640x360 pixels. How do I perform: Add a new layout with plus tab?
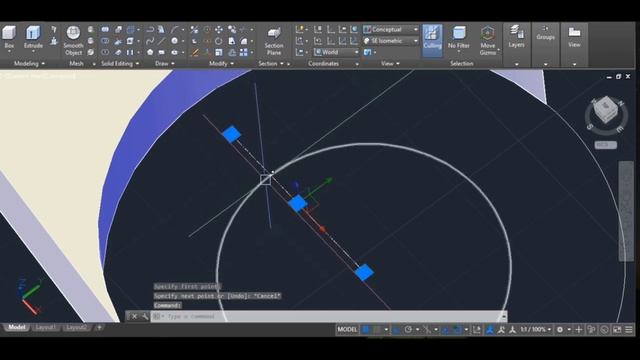point(99,327)
